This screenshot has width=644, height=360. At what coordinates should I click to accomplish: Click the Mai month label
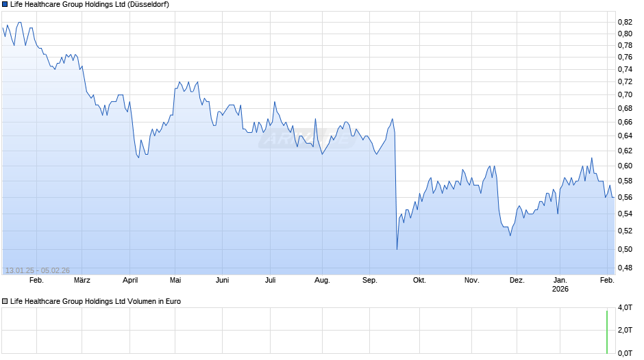(x=175, y=280)
